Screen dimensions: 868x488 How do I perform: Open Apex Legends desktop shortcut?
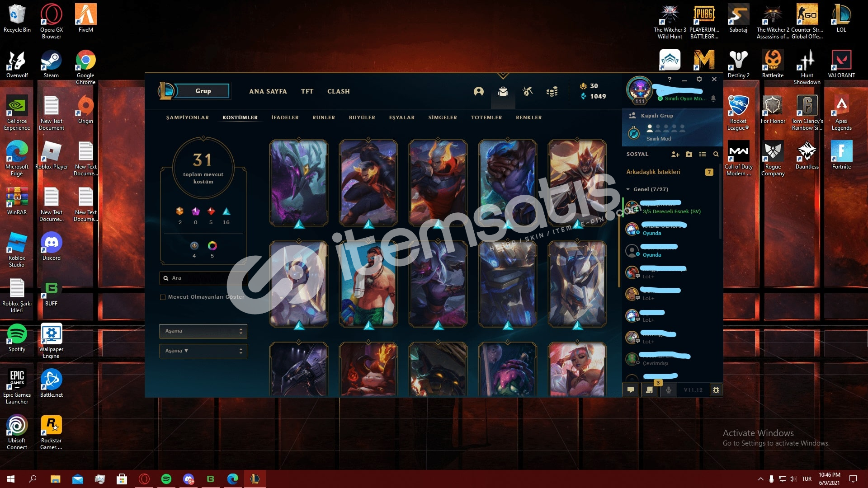(841, 113)
